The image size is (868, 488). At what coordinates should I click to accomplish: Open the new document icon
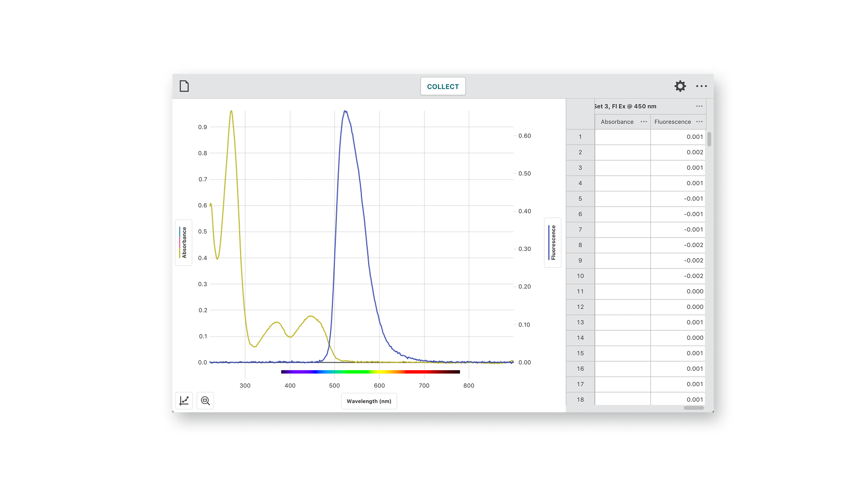(x=184, y=86)
